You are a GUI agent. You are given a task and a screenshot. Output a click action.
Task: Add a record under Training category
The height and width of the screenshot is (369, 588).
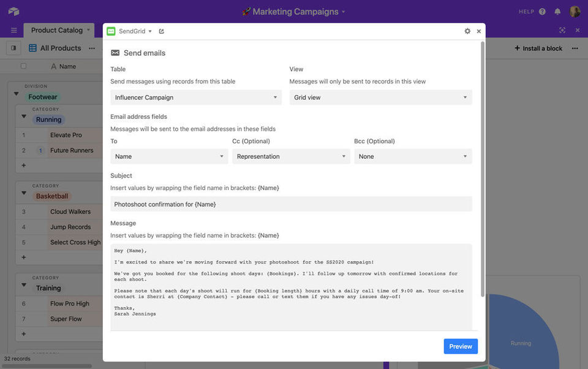tap(24, 333)
